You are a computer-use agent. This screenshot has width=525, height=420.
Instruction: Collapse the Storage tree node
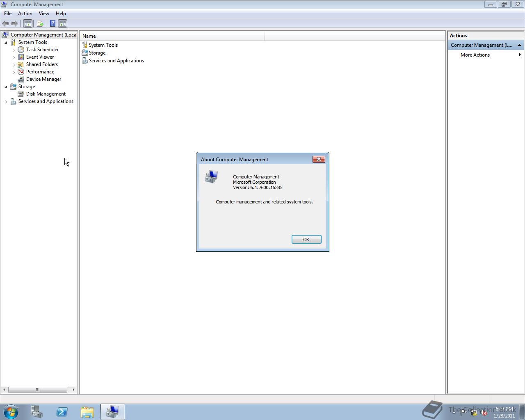click(6, 87)
